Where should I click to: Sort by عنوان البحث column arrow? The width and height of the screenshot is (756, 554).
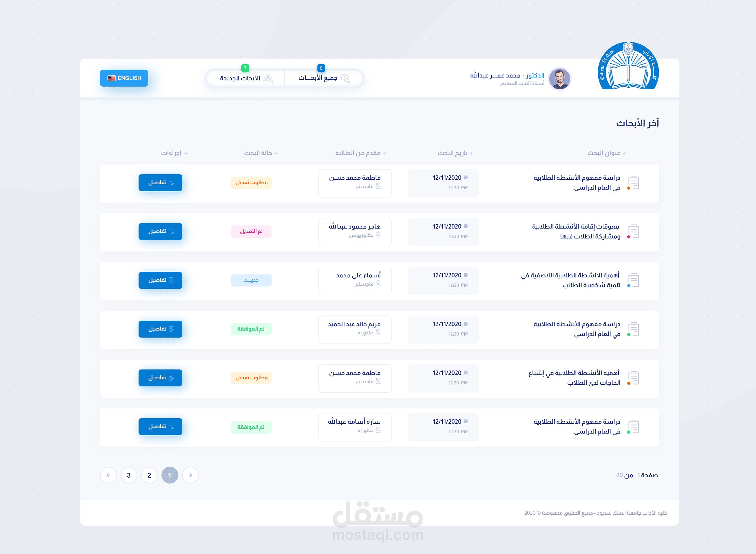625,154
